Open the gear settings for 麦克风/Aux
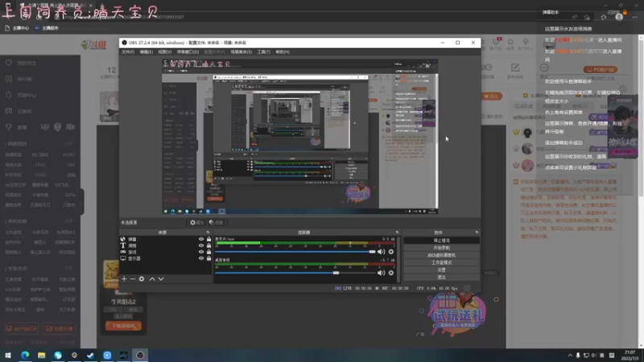 [x=391, y=252]
